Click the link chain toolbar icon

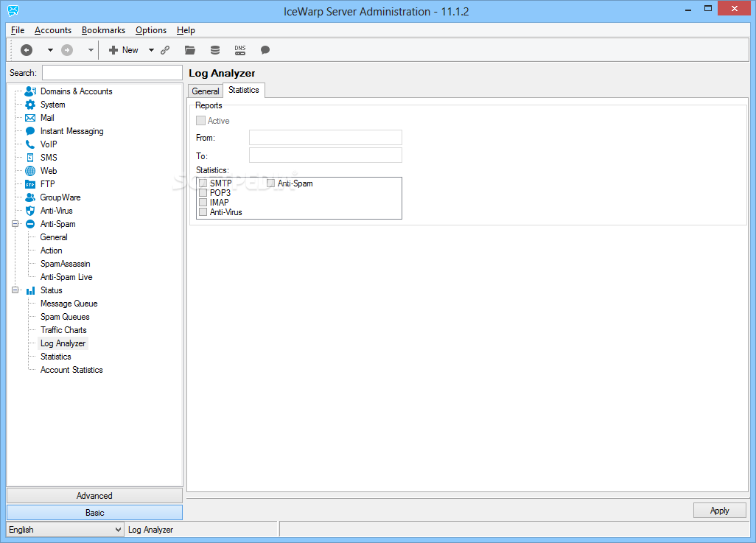pyautogui.click(x=165, y=50)
